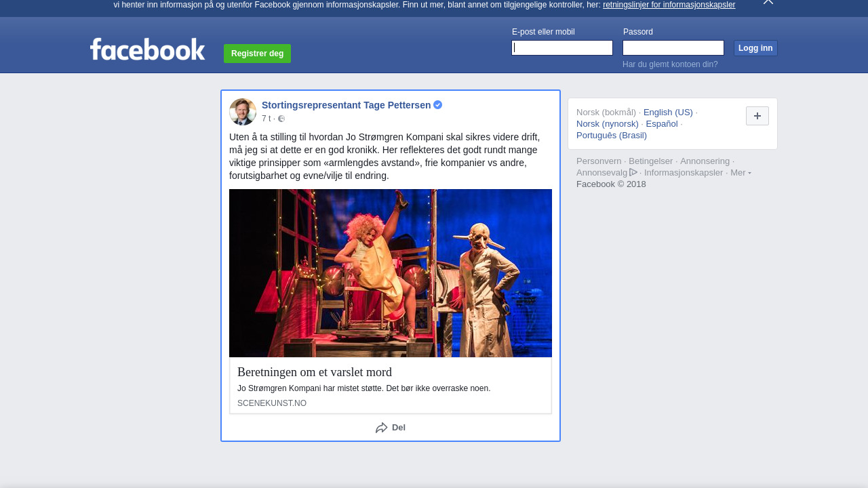Dismiss the cookie banner with the X
The height and width of the screenshot is (488, 868).
pyautogui.click(x=768, y=2)
